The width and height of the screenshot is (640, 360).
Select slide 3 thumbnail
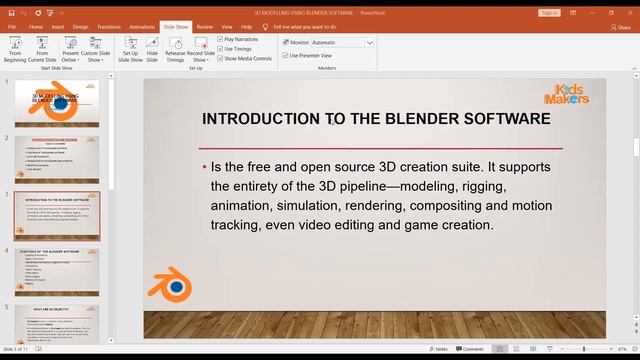57,216
